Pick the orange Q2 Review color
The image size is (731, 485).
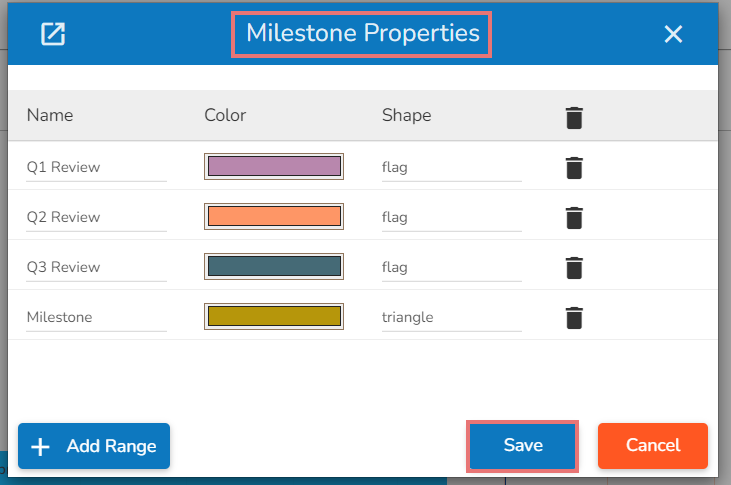[274, 216]
